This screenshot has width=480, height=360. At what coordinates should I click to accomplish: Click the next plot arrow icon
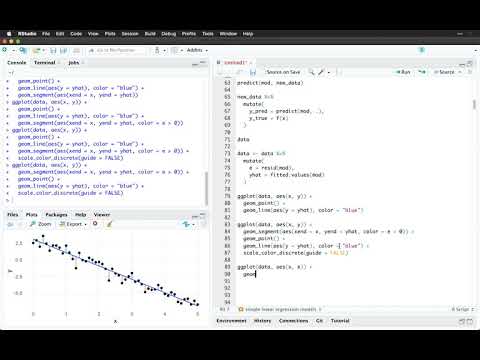(19, 224)
